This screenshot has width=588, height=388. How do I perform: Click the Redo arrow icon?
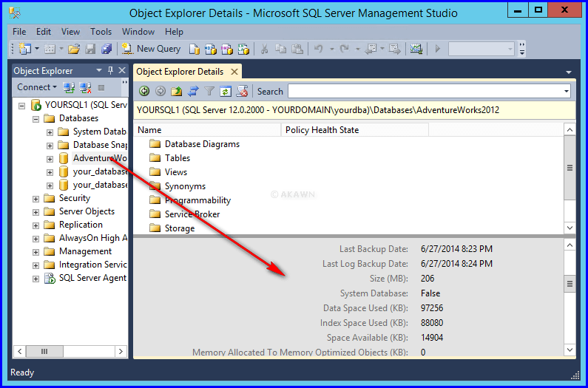point(345,49)
